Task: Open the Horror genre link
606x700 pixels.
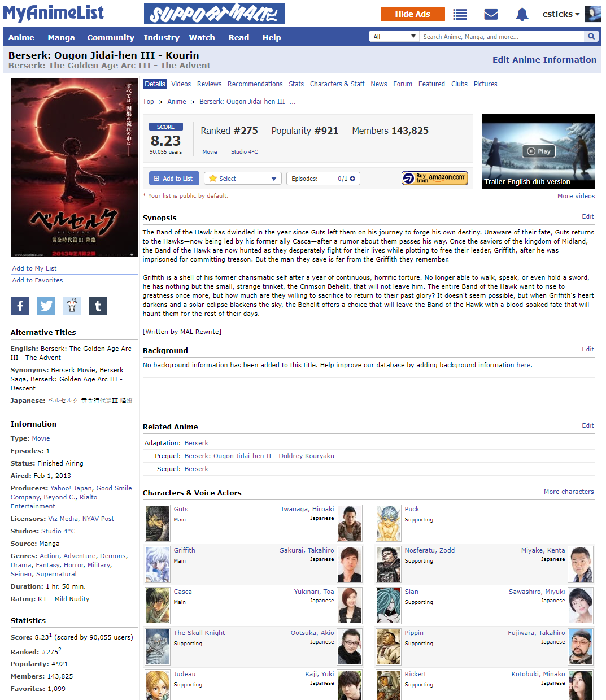Action: click(x=73, y=565)
